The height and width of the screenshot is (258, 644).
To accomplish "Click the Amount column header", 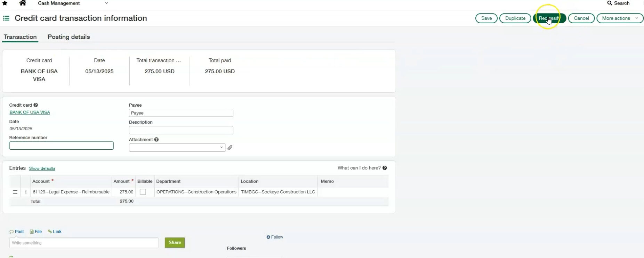I will (123, 181).
